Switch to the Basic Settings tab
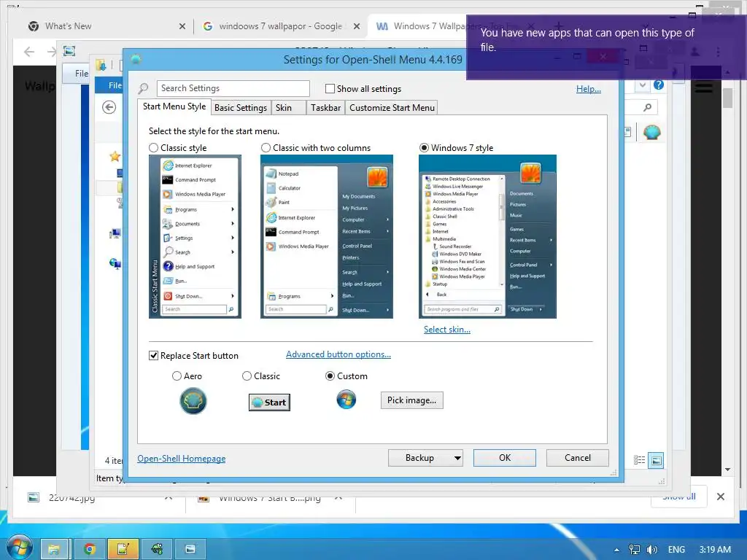This screenshot has width=747, height=560. point(241,108)
